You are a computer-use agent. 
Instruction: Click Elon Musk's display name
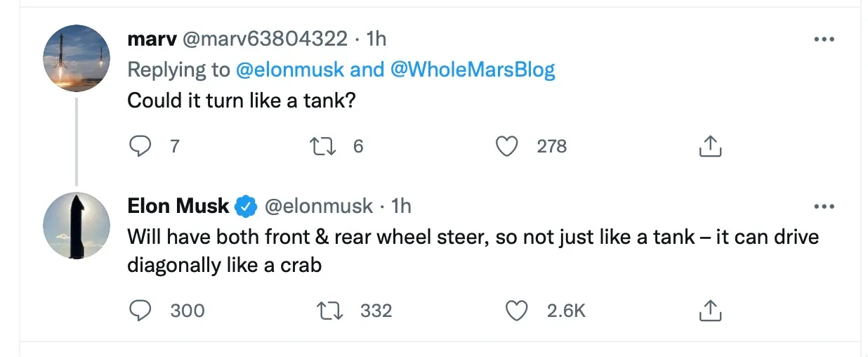tap(178, 205)
